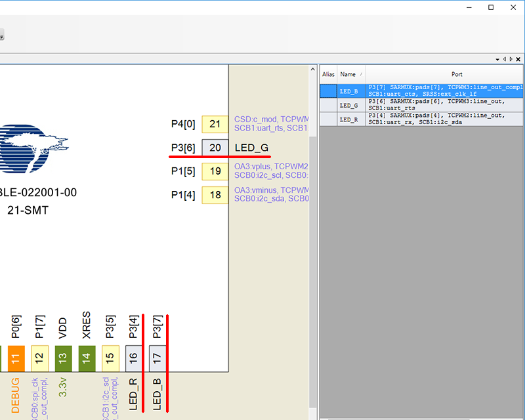The image size is (525, 420).
Task: Go to next tab with right arrow
Action: [511, 59]
